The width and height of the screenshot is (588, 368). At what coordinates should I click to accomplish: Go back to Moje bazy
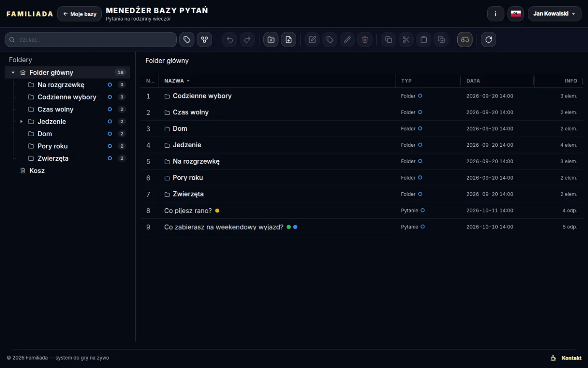point(79,14)
